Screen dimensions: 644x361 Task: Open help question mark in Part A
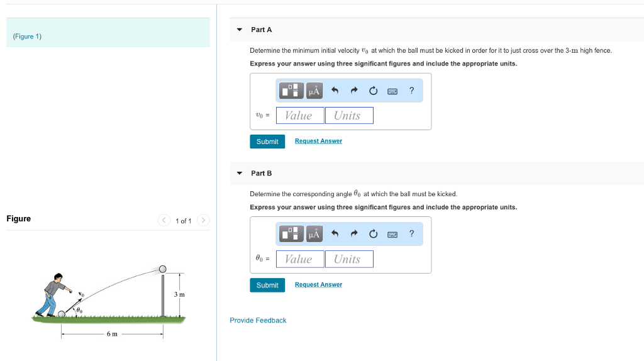click(x=411, y=91)
